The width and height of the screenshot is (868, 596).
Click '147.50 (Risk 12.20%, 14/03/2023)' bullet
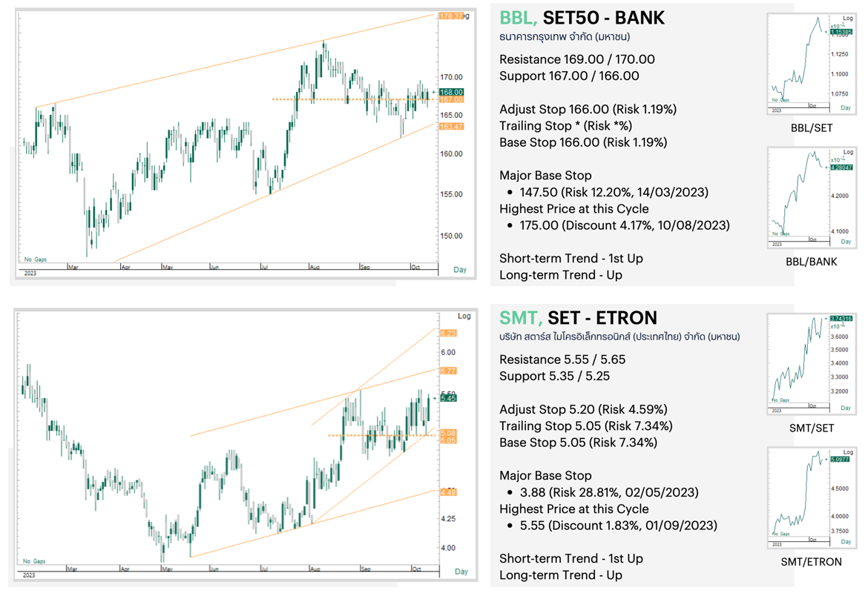point(614,192)
